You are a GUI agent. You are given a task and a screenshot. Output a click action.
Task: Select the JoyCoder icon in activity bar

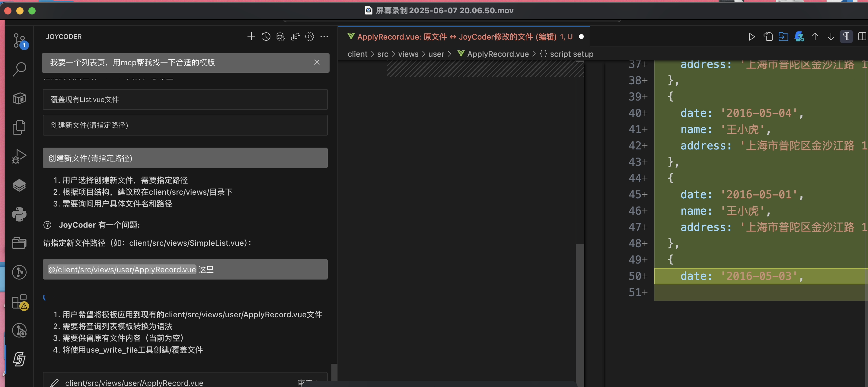pos(19,359)
